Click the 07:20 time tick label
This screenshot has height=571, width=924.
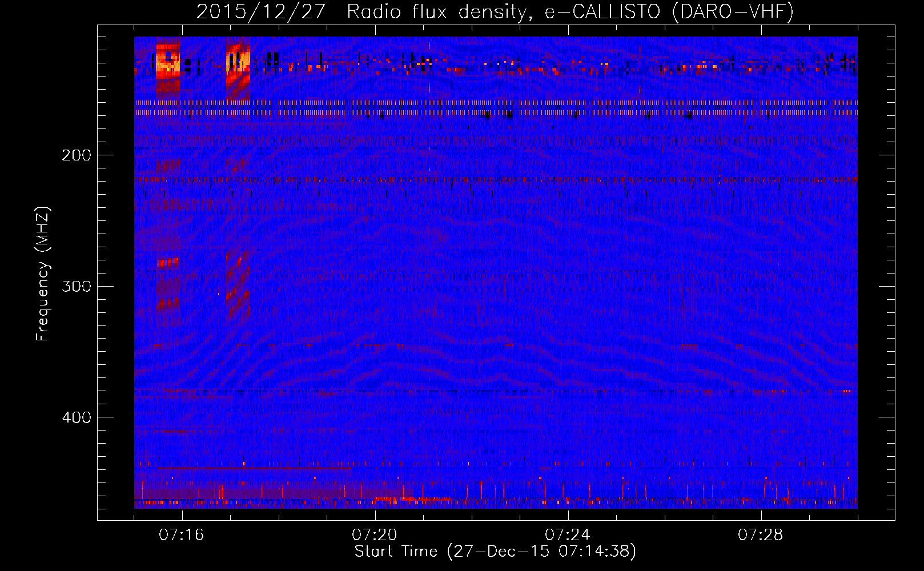(x=375, y=535)
